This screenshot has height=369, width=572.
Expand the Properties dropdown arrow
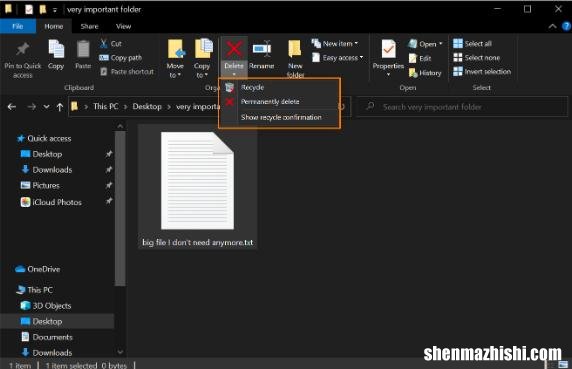pos(388,74)
